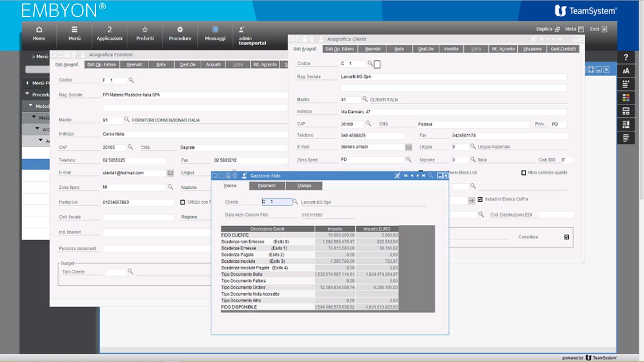644x362 pixels.
Task: Go to Home in the top navigation bar
Action: point(39,34)
